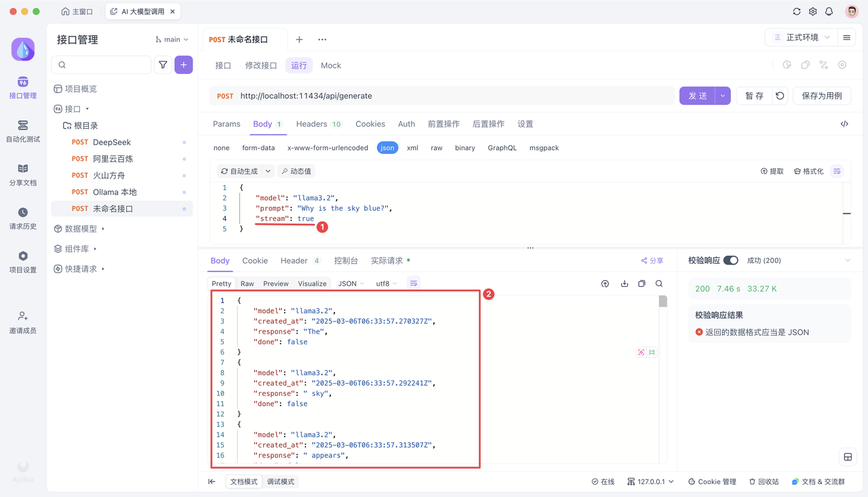
Task: Open 项目设置 in the left sidebar
Action: click(23, 262)
